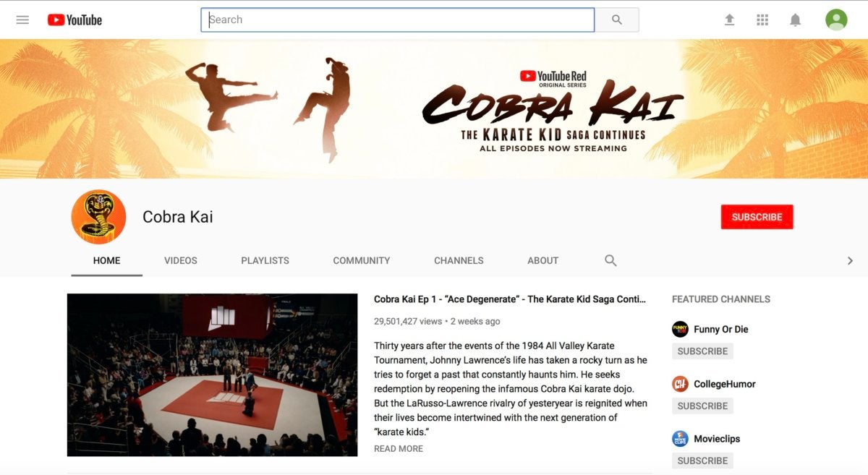868x475 pixels.
Task: Click the Cobra Kai channel name text
Action: [178, 217]
